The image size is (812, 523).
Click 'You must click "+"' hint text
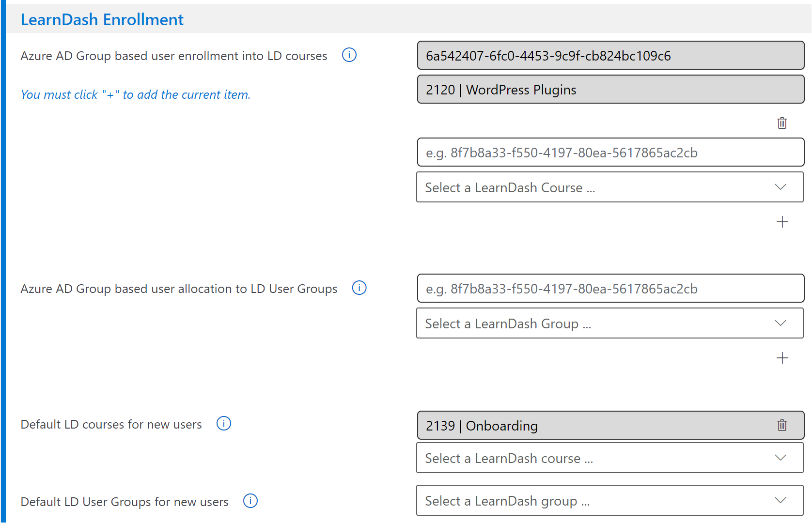click(x=136, y=94)
